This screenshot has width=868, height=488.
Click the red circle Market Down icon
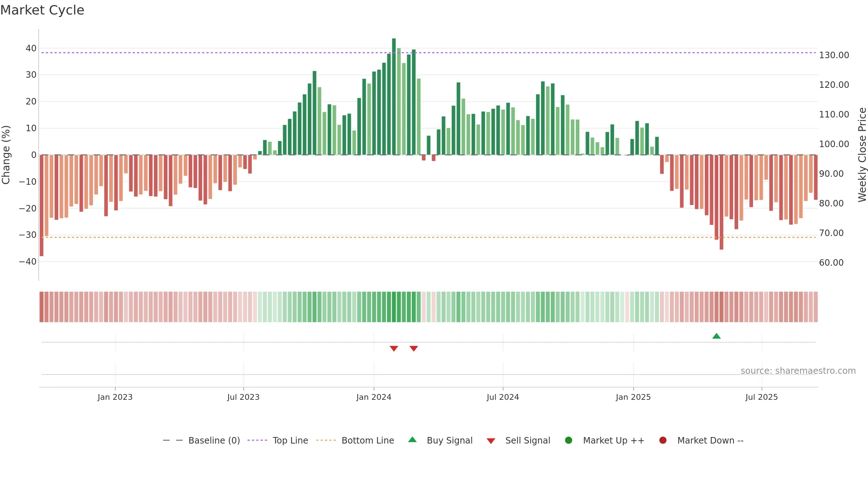(663, 440)
